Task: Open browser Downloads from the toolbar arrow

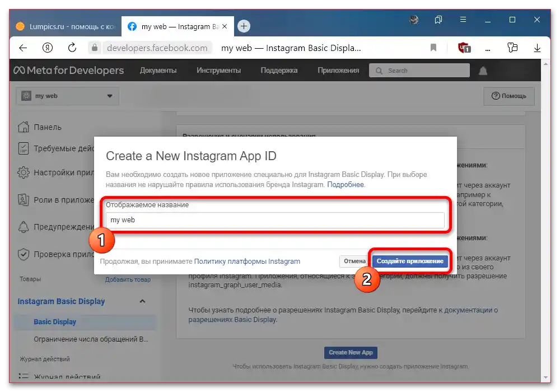Action: point(537,48)
